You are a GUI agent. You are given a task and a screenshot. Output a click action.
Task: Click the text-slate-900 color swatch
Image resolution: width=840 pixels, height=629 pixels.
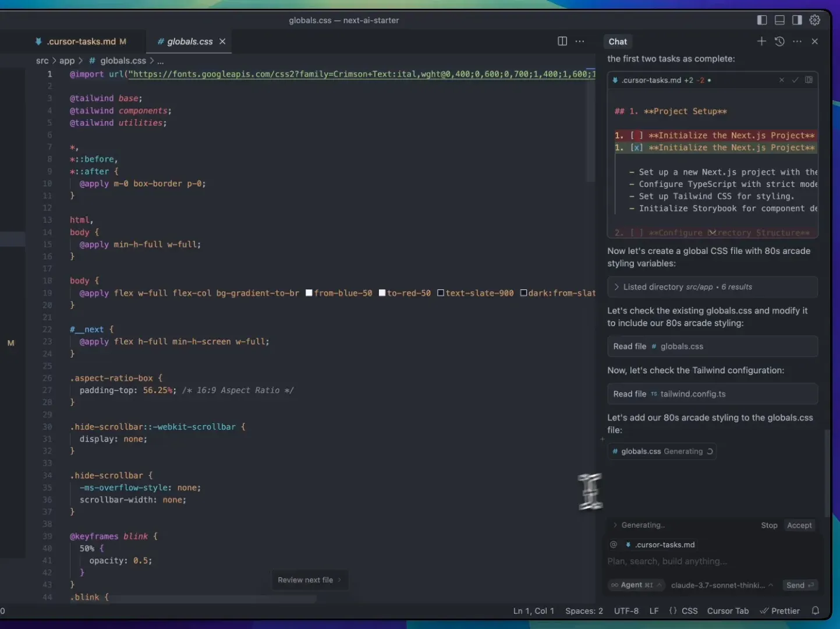pyautogui.click(x=441, y=292)
